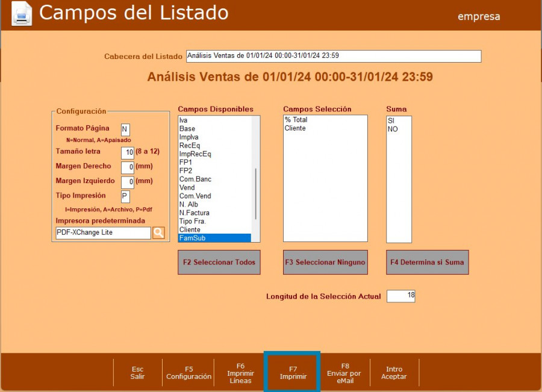The image size is (542, 392).
Task: Pick Cliente in Campos Disponibles list
Action: tap(214, 230)
